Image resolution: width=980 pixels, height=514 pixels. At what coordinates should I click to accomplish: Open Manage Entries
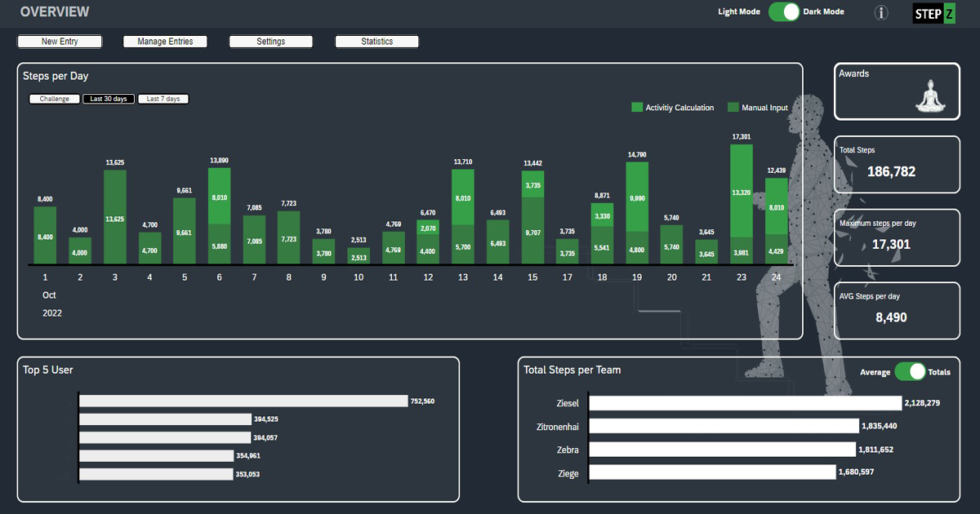pyautogui.click(x=165, y=42)
